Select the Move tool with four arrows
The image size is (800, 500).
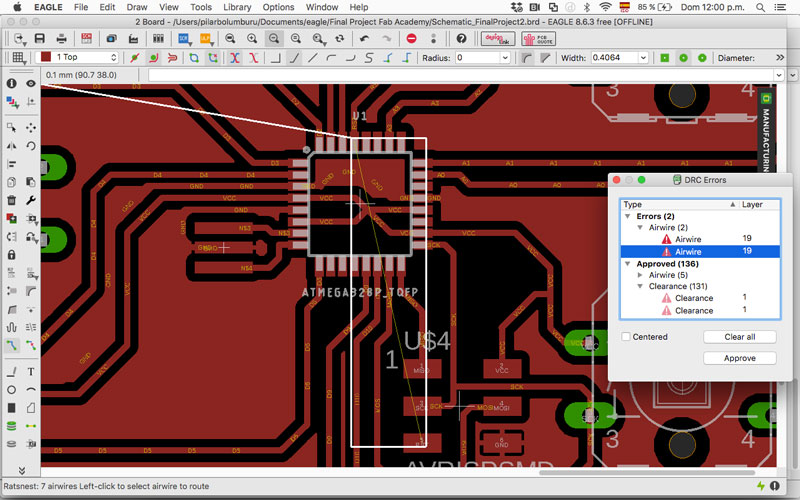(31, 127)
